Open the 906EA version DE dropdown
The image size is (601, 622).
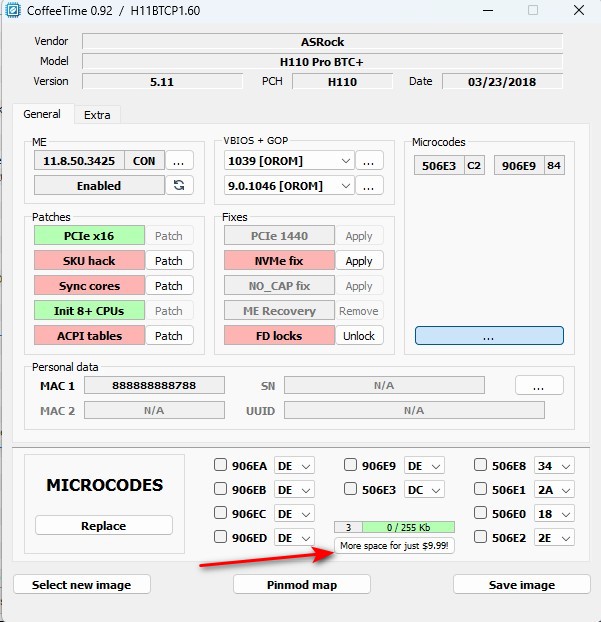coord(294,466)
